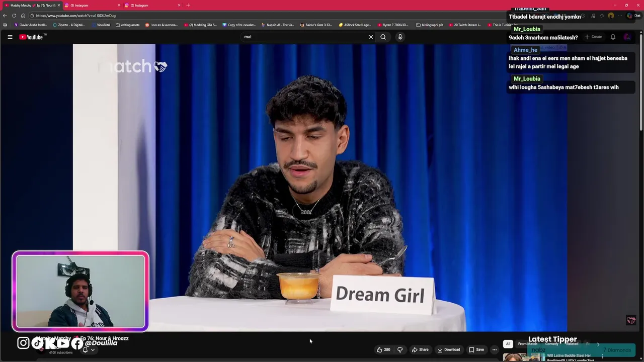This screenshot has width=644, height=362.
Task: Open a new browser tab
Action: pyautogui.click(x=188, y=5)
